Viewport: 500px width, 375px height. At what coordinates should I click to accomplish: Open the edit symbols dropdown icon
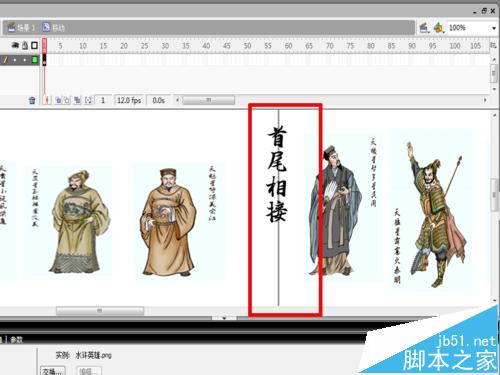439,28
